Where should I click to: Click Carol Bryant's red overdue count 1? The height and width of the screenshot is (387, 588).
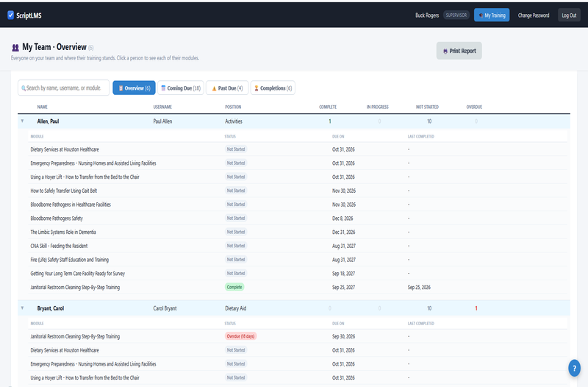pyautogui.click(x=476, y=308)
